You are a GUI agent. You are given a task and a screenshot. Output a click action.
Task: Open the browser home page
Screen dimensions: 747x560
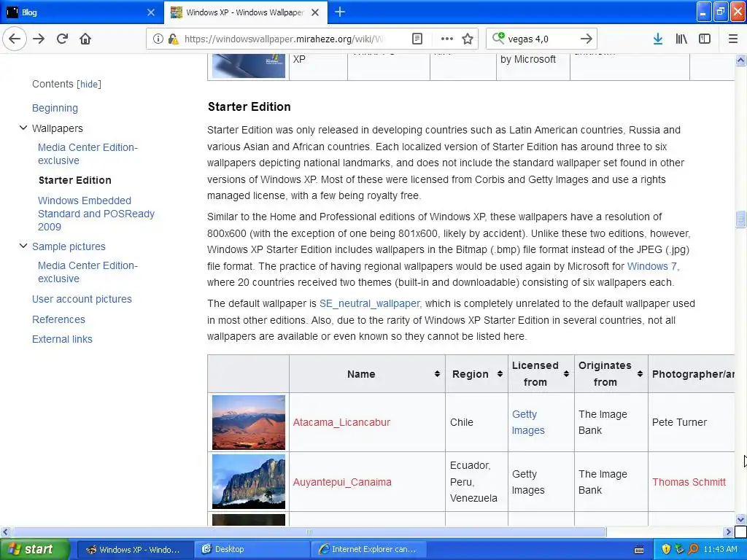[85, 39]
